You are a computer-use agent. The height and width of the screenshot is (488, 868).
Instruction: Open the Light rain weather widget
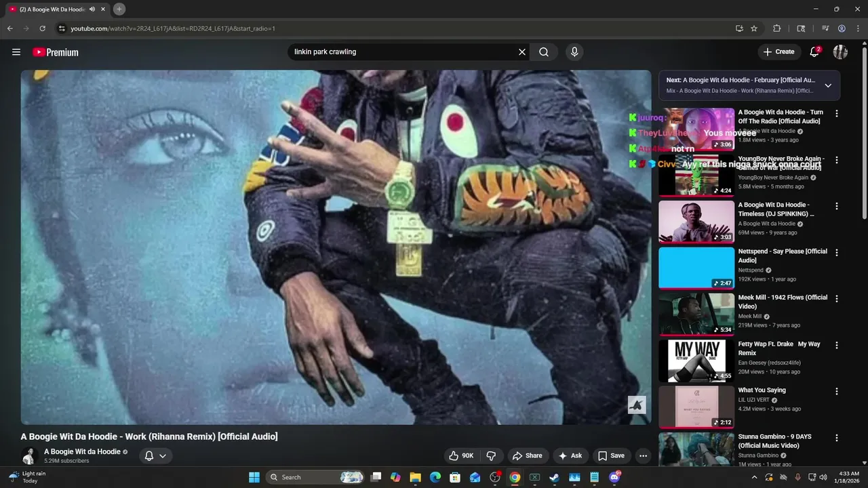pos(26,477)
